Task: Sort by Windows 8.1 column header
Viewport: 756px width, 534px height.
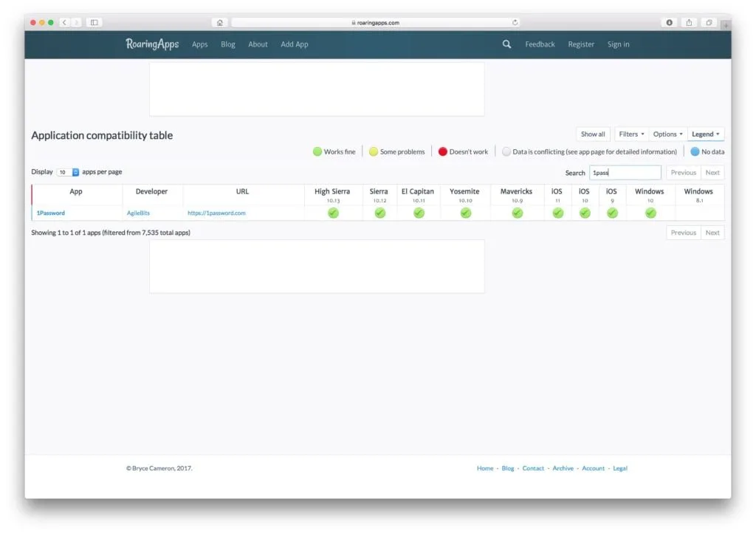Action: tap(698, 195)
